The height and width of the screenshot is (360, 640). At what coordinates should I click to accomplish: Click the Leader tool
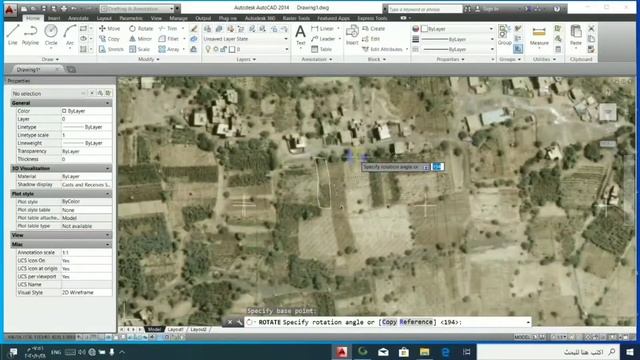(x=323, y=39)
